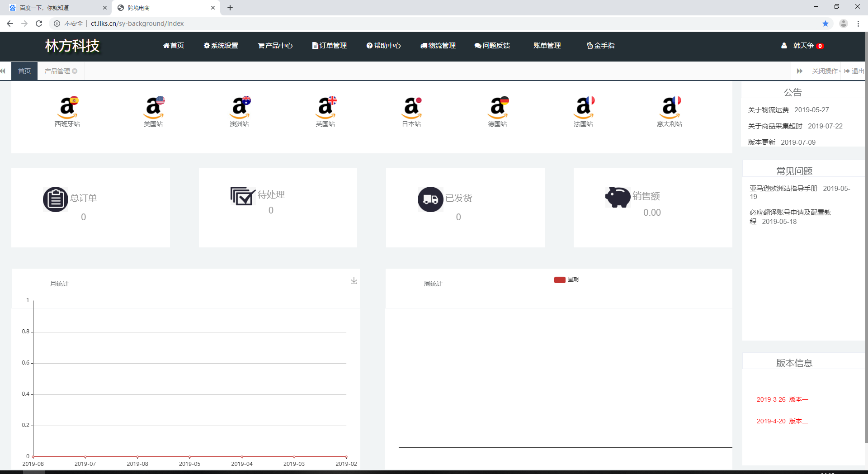The width and height of the screenshot is (868, 474).
Task: Open the 系统设置 menu
Action: click(221, 46)
